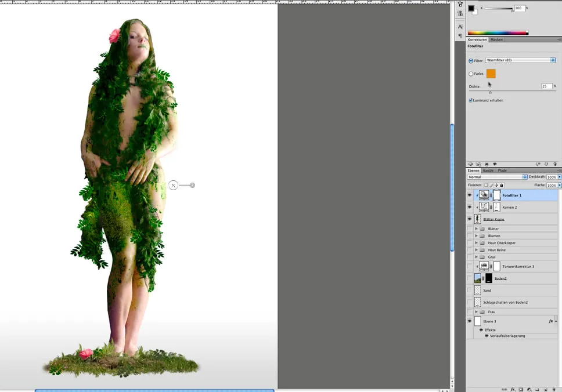Select the Farbe radio button
The height and width of the screenshot is (392, 562).
coord(471,74)
